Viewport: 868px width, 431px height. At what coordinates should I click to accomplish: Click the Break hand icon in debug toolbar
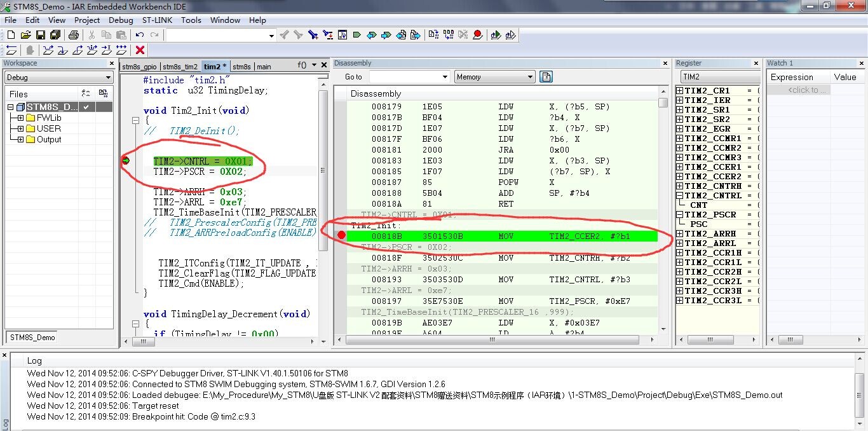29,50
